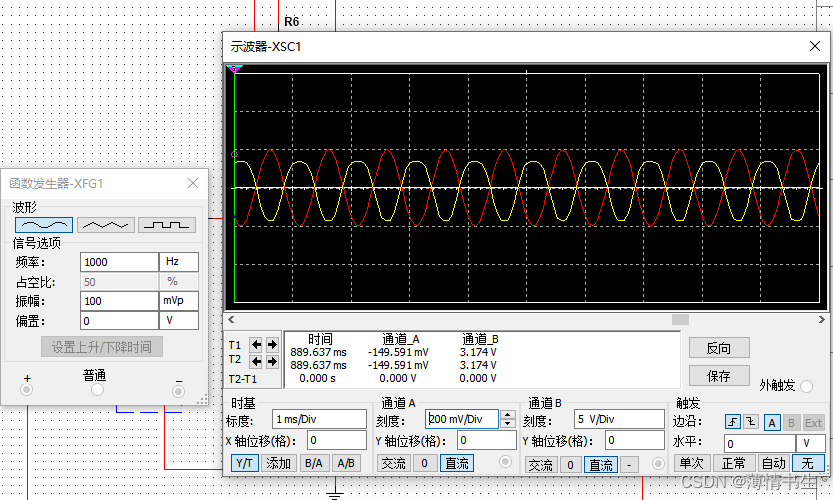Screen dimensions: 833x500
Task: Click the duty cycle field showing 50
Action: tap(119, 282)
